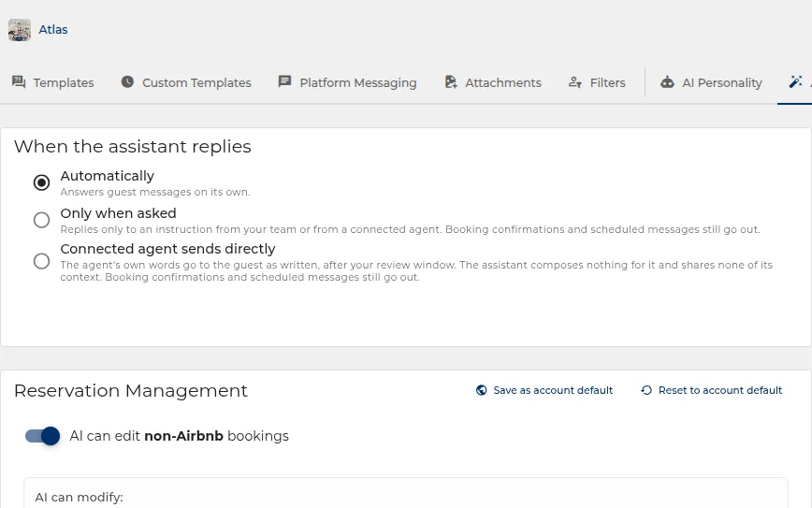The image size is (812, 508).
Task: Toggle AI can edit non-Airbnb bookings switch
Action: 42,436
